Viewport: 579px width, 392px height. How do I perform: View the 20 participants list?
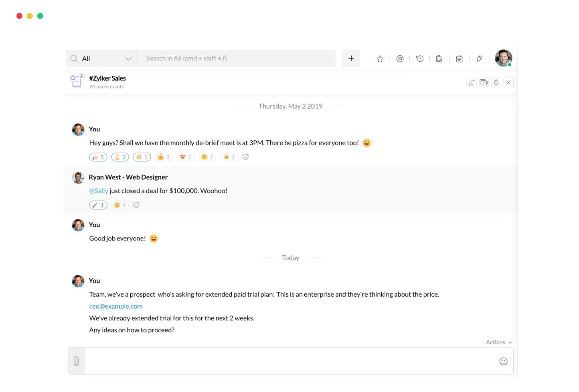click(107, 87)
